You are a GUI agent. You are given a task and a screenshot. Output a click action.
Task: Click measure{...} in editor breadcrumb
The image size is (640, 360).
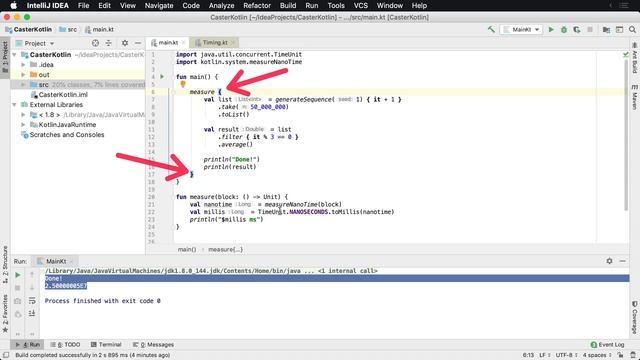225,249
